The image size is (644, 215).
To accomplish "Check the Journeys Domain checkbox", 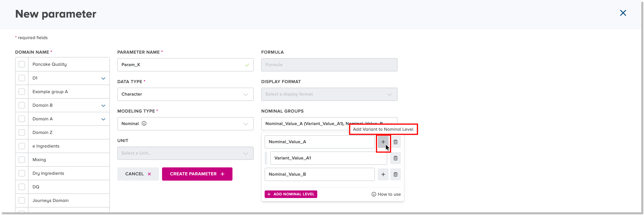I will [22, 200].
